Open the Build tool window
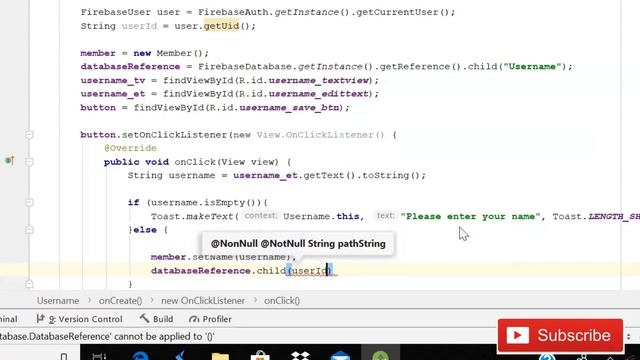This screenshot has height=360, width=640. (156, 319)
